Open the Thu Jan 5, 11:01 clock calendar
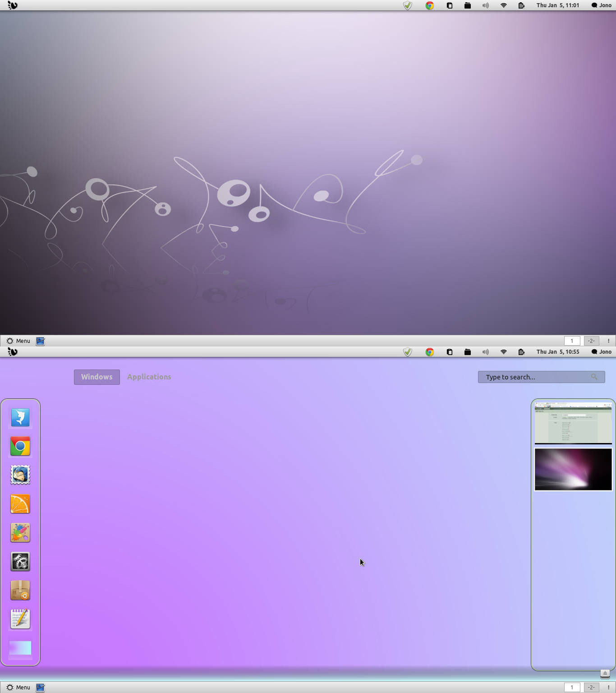The width and height of the screenshot is (616, 693). click(x=558, y=5)
